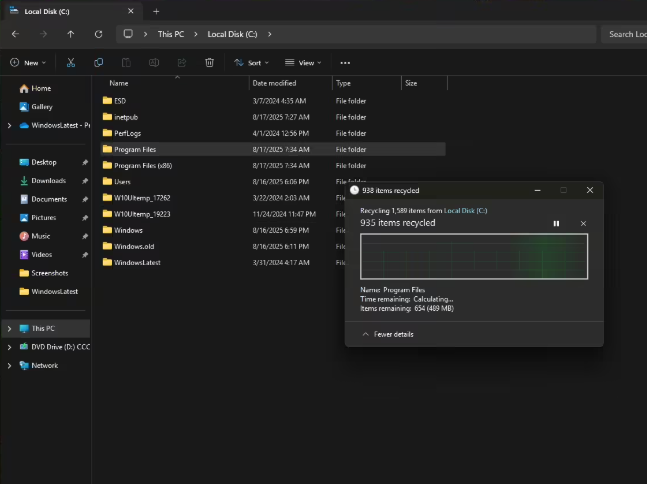Pause the recycling operation
Image resolution: width=647 pixels, height=484 pixels.
[x=556, y=223]
